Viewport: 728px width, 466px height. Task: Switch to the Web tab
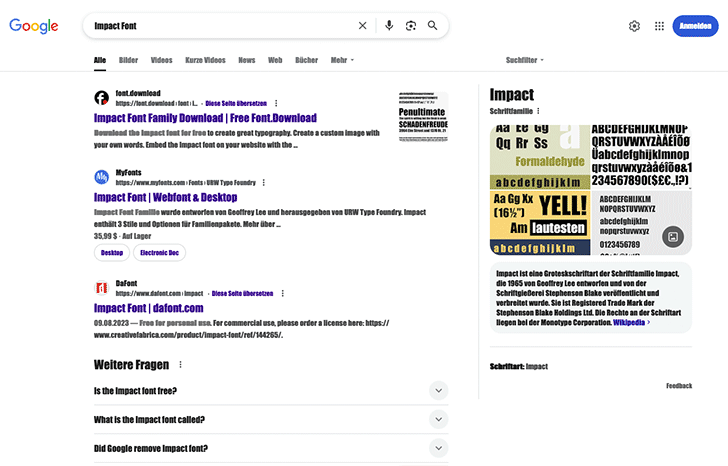pos(275,60)
